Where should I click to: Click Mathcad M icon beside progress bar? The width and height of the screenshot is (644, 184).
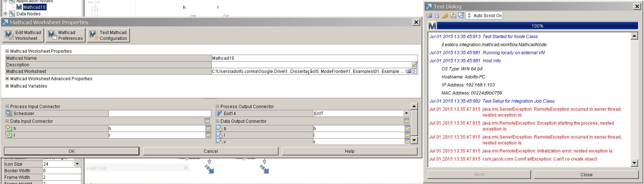[432, 26]
